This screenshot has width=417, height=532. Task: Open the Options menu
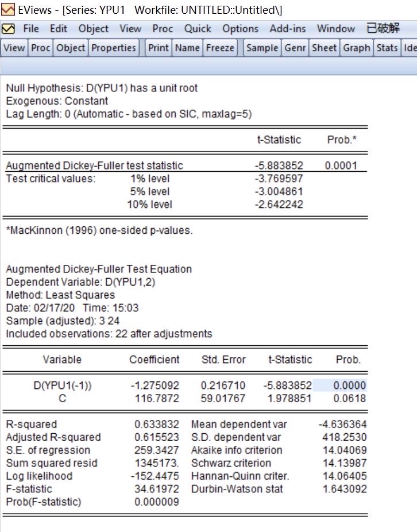240,29
